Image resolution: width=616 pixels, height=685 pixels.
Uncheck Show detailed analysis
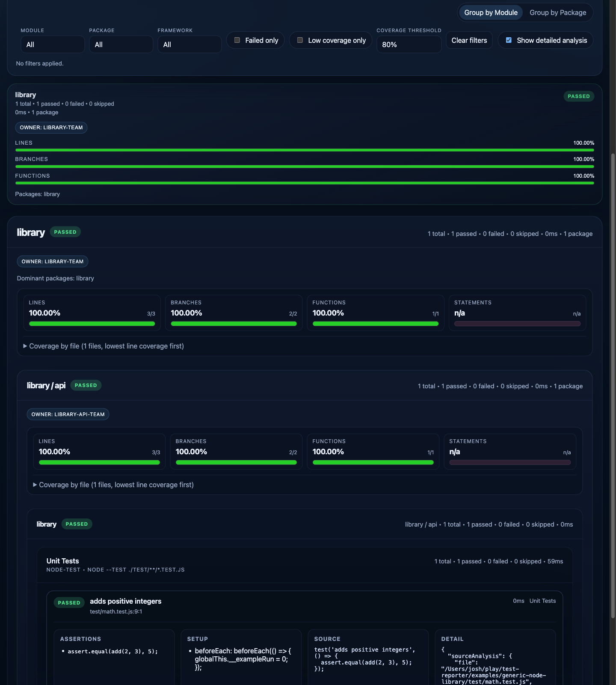coord(509,40)
